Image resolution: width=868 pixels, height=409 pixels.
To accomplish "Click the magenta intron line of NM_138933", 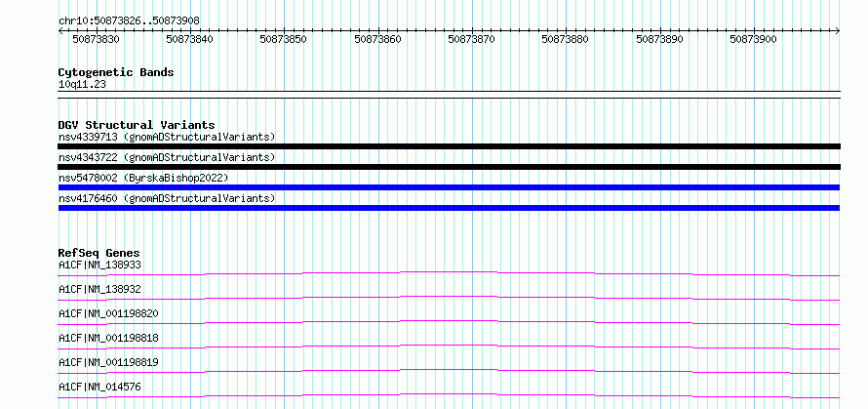I will [449, 273].
